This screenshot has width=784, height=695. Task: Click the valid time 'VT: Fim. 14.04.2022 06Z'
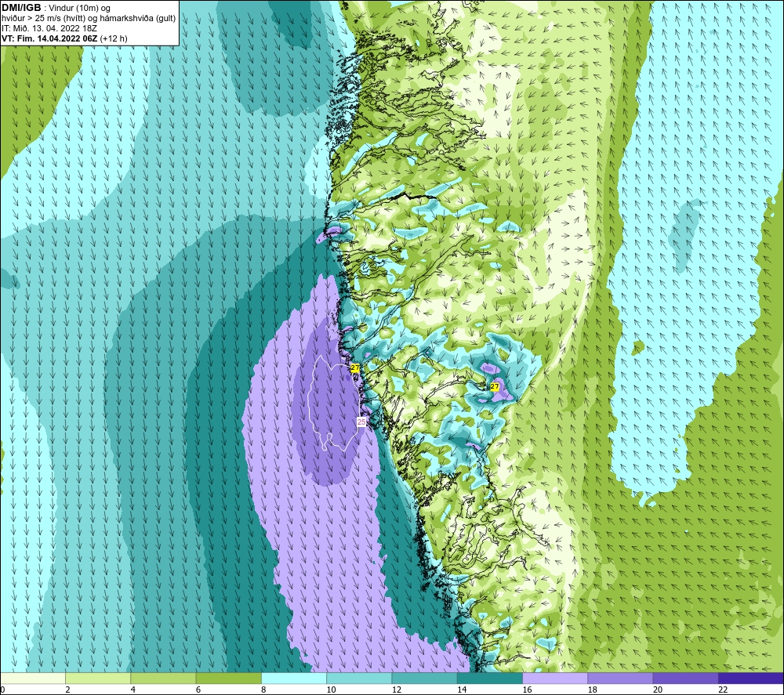(49, 38)
